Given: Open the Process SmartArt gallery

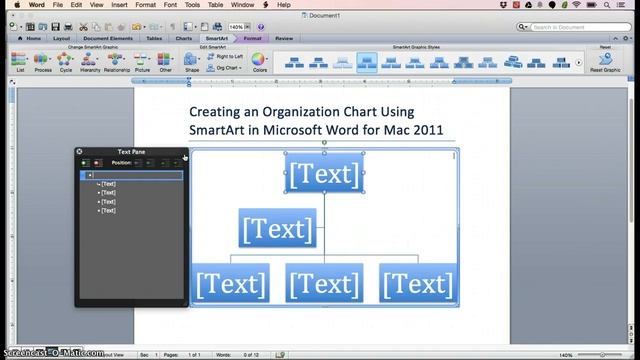Looking at the screenshot, I should pos(42,62).
